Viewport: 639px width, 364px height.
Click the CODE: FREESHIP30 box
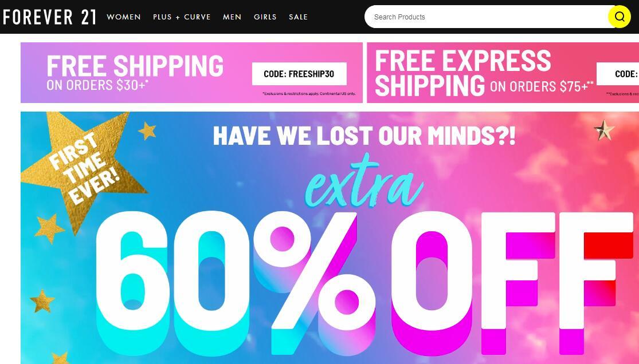pos(299,74)
